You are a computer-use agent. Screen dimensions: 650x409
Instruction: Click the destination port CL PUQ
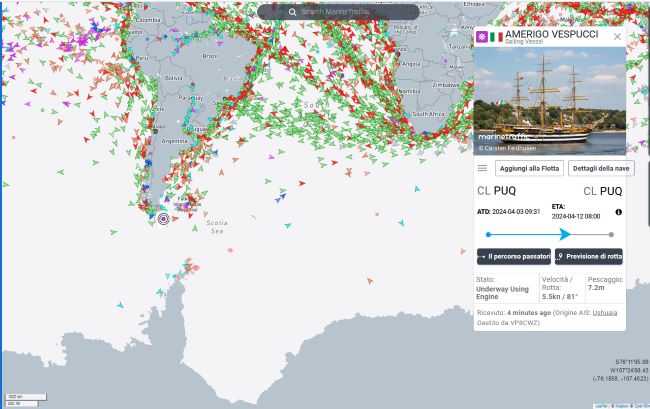pyautogui.click(x=603, y=191)
